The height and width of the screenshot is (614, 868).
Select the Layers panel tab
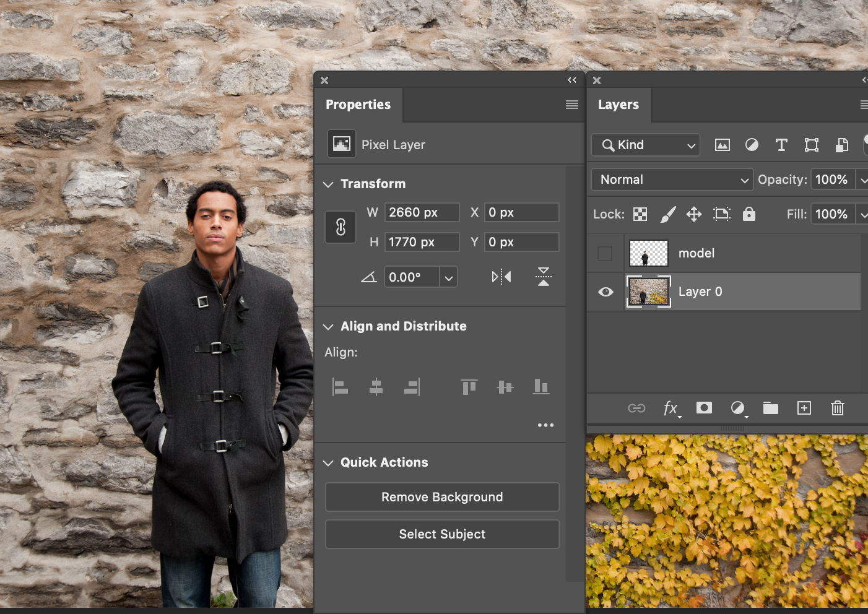pyautogui.click(x=618, y=105)
